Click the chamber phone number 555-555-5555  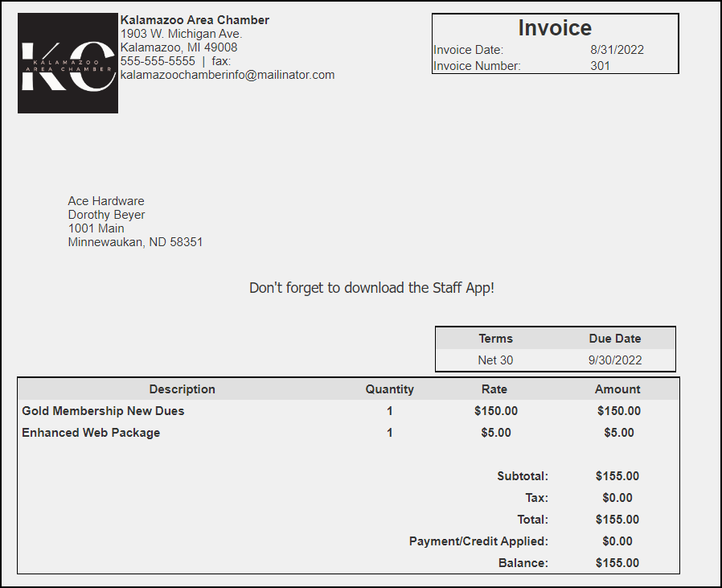click(158, 61)
